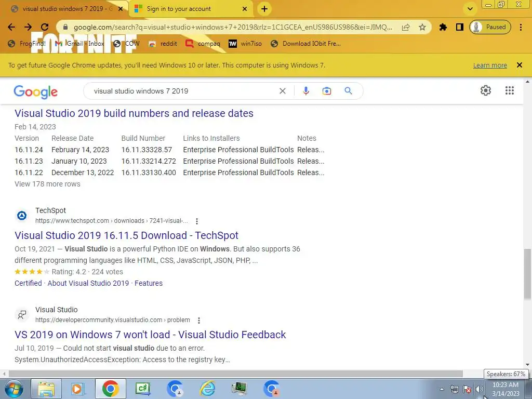
Task: Click the Google logo
Action: pos(36,91)
